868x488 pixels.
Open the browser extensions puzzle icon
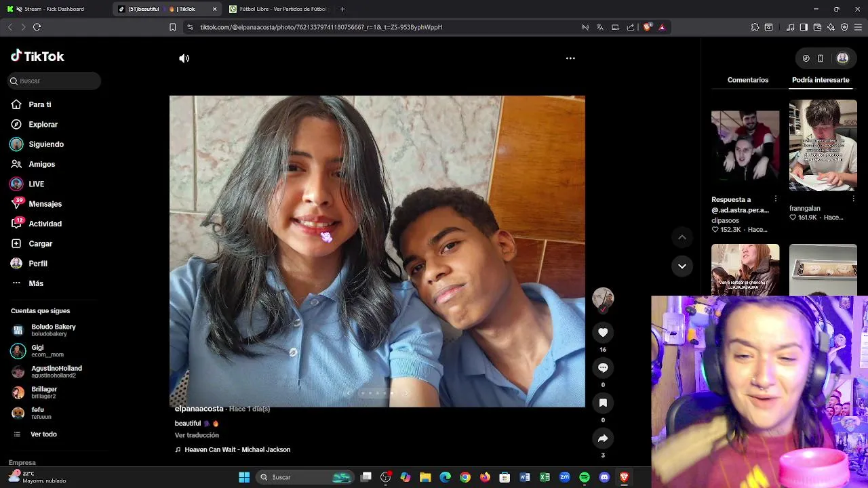pos(755,27)
